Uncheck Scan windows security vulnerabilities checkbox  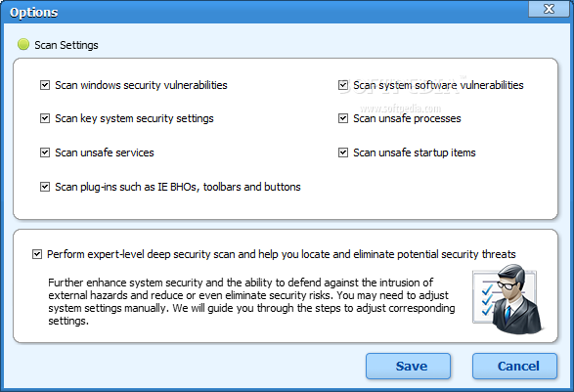tap(45, 85)
